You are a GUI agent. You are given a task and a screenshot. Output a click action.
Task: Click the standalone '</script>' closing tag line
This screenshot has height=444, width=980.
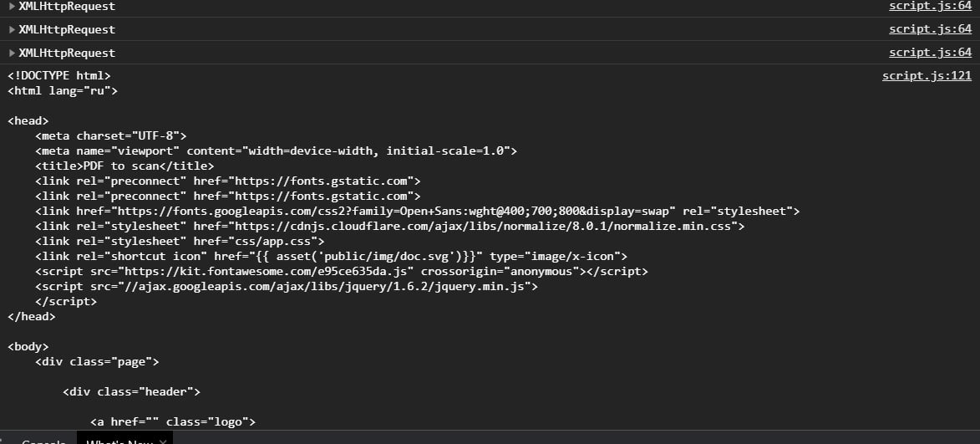point(66,301)
